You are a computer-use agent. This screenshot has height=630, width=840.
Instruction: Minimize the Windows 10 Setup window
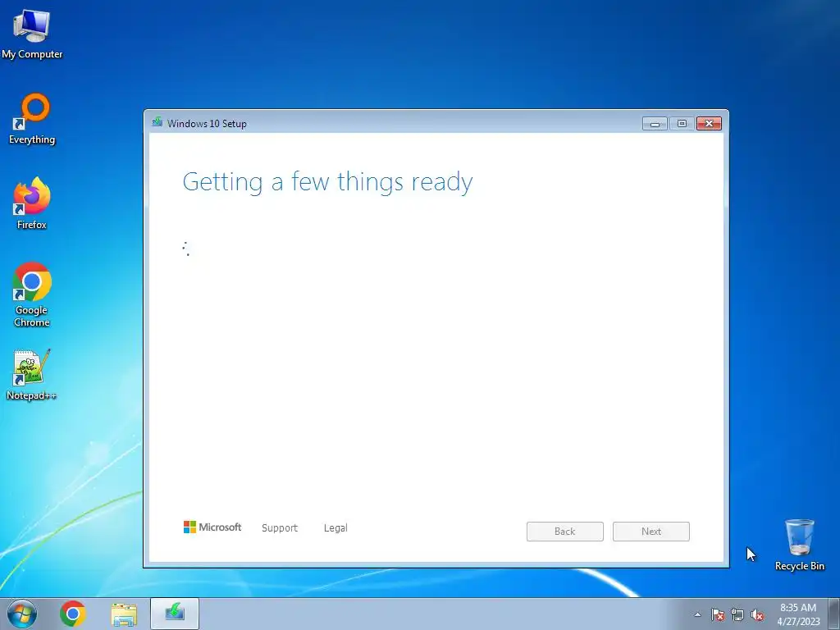coord(655,124)
